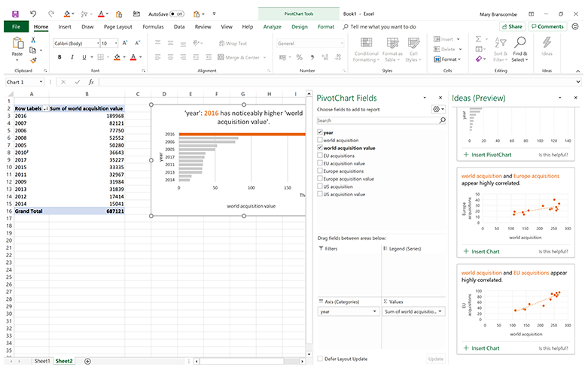Check the EU acquisitions field
588x373 pixels.
click(x=320, y=156)
